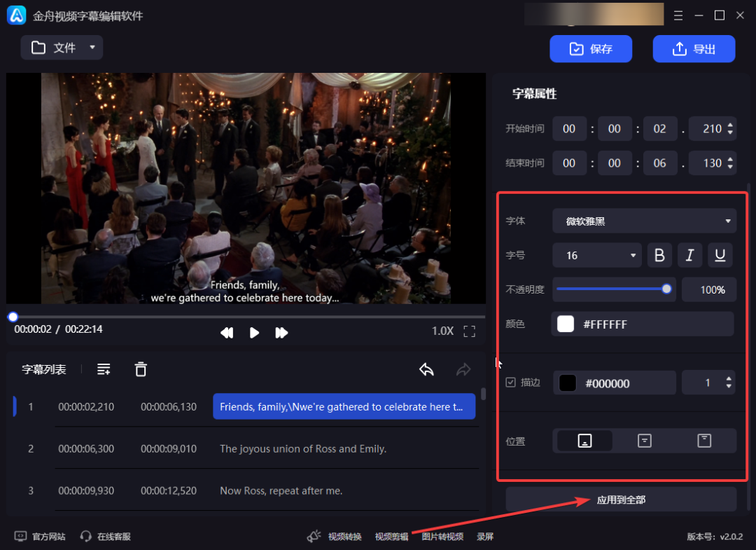Viewport: 756px width, 550px height.
Task: Add a new subtitle line icon
Action: [x=104, y=369]
